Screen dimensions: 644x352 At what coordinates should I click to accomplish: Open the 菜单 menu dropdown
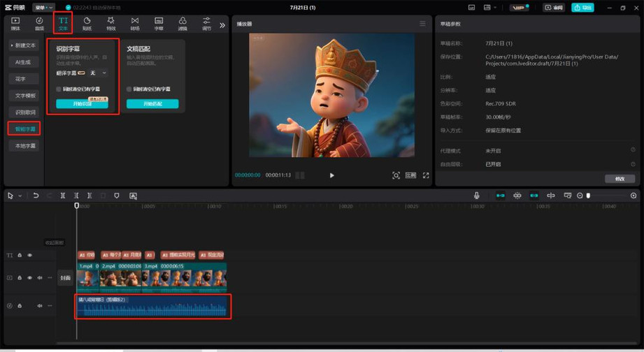pyautogui.click(x=43, y=8)
